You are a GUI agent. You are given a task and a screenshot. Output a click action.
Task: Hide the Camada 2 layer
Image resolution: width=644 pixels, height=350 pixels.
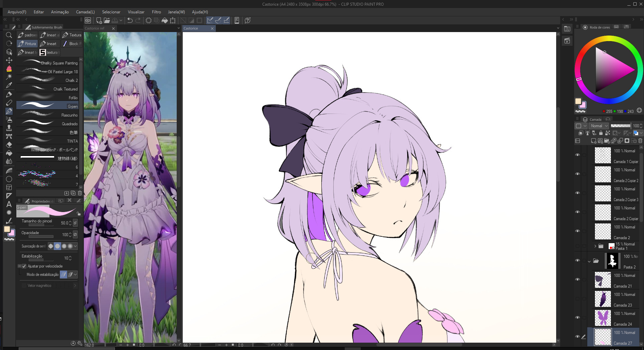(x=578, y=231)
